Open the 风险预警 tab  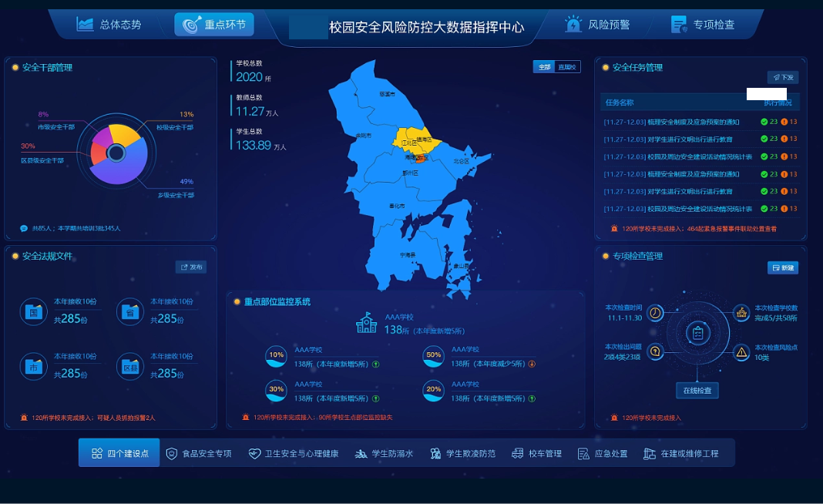[597, 24]
